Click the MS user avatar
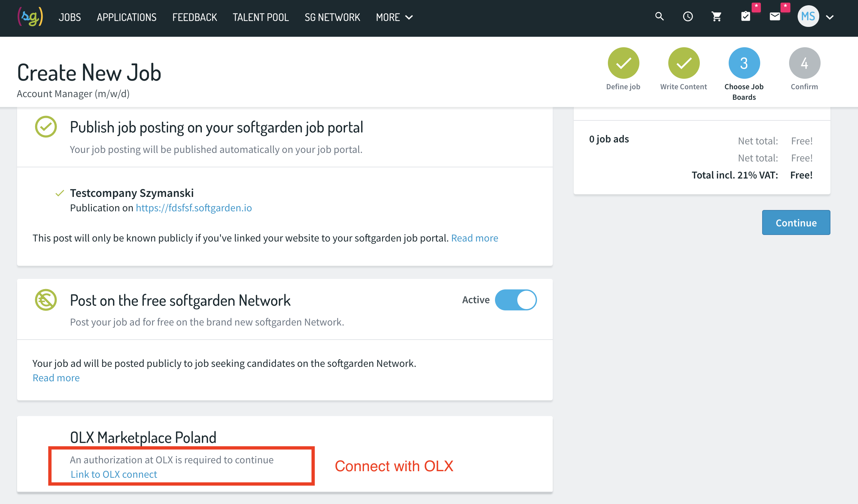 (x=808, y=16)
